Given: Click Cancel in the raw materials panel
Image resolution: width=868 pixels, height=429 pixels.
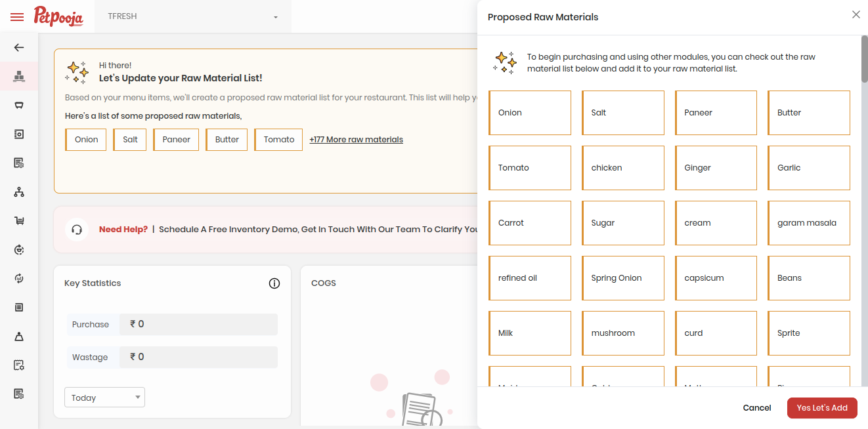Looking at the screenshot, I should pos(757,408).
